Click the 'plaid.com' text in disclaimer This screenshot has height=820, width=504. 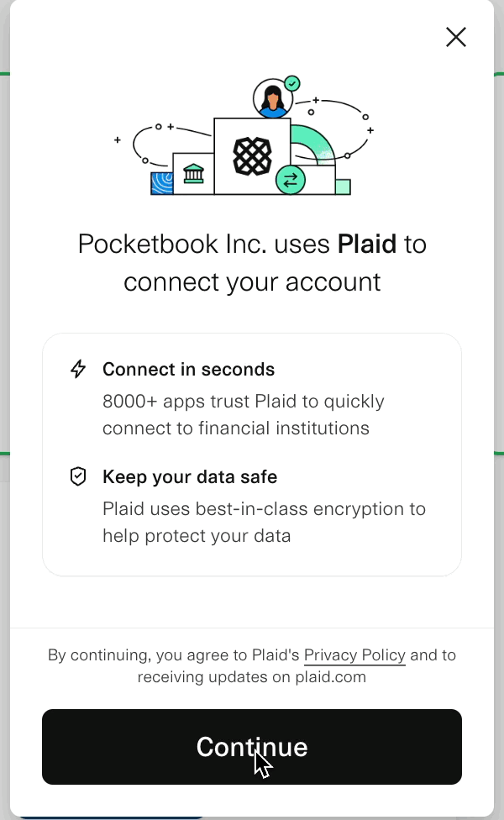click(x=330, y=677)
